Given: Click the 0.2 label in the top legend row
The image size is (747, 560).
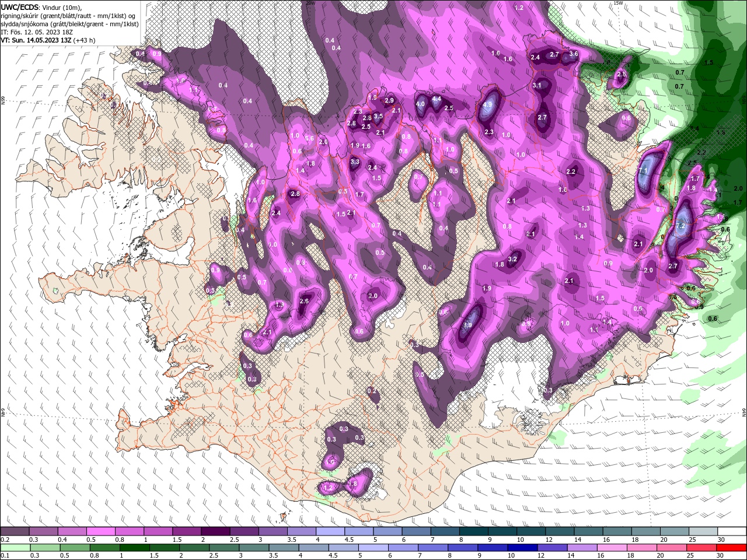Looking at the screenshot, I should [x=5, y=540].
